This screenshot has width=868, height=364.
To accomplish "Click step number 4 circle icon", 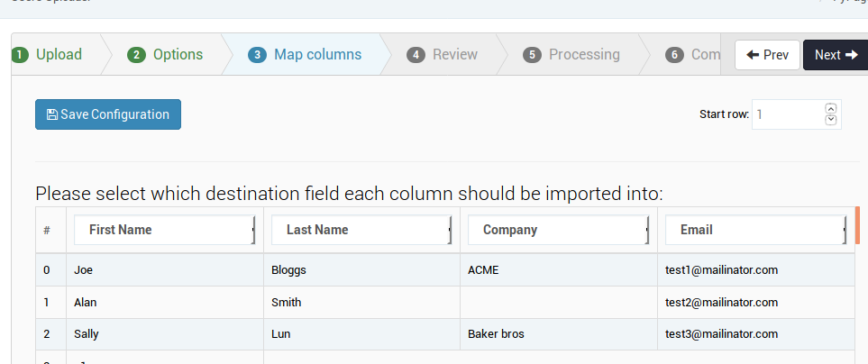I will pyautogui.click(x=416, y=55).
